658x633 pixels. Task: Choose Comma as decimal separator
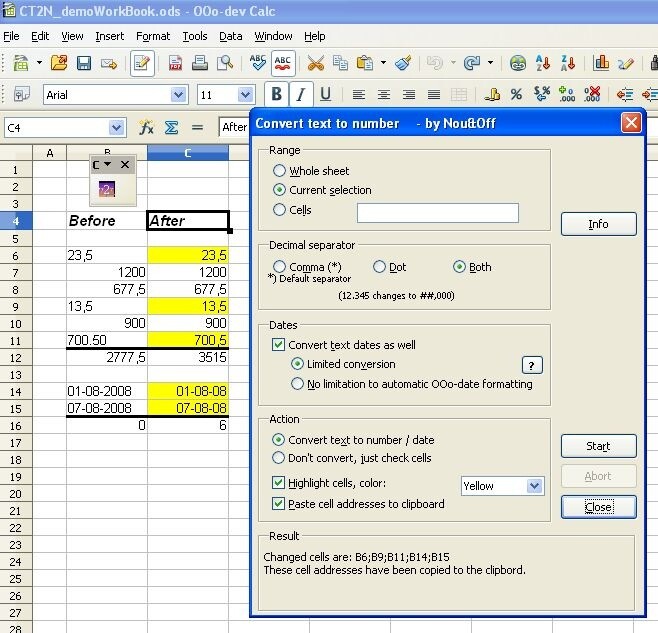click(307, 267)
